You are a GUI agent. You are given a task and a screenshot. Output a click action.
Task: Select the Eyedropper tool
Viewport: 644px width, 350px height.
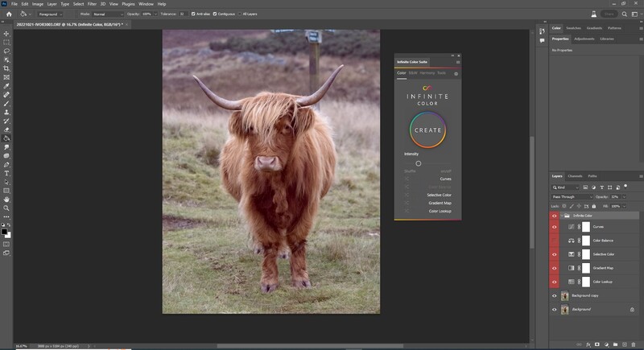(x=6, y=85)
